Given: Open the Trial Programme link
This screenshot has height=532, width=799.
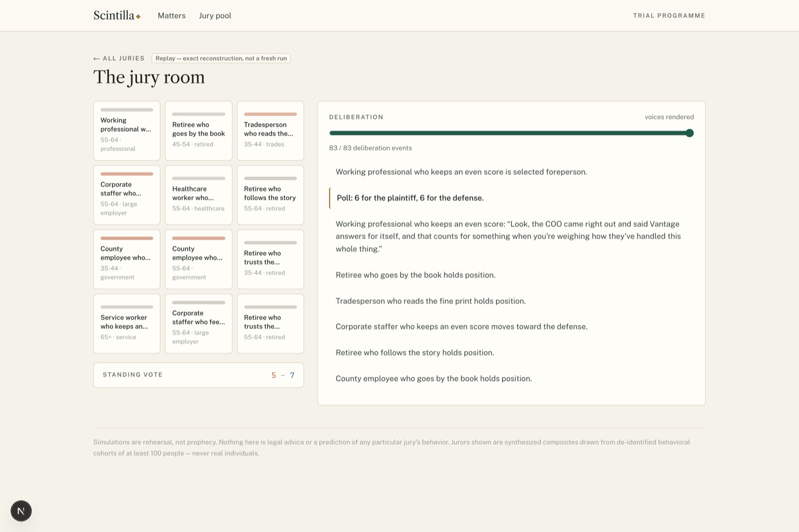Looking at the screenshot, I should pos(669,15).
